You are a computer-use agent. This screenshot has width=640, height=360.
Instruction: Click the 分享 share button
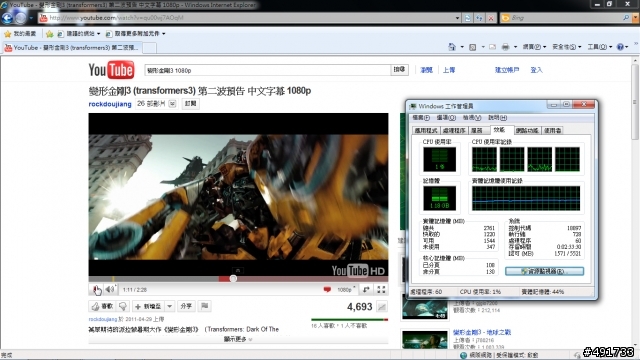186,306
